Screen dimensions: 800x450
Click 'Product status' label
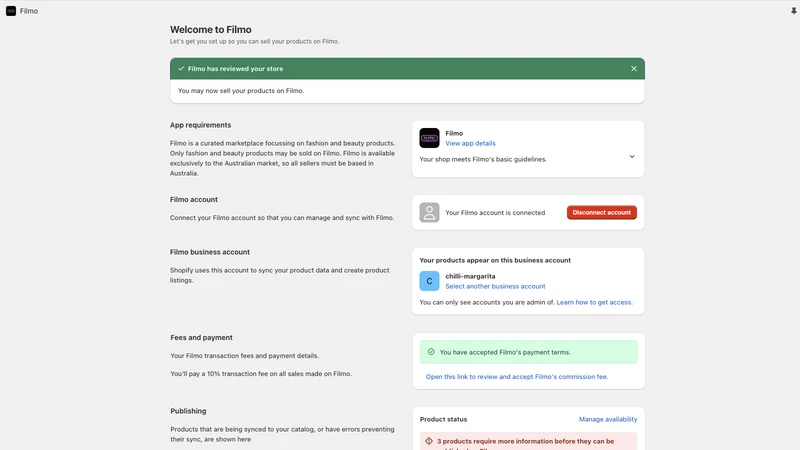pos(443,419)
